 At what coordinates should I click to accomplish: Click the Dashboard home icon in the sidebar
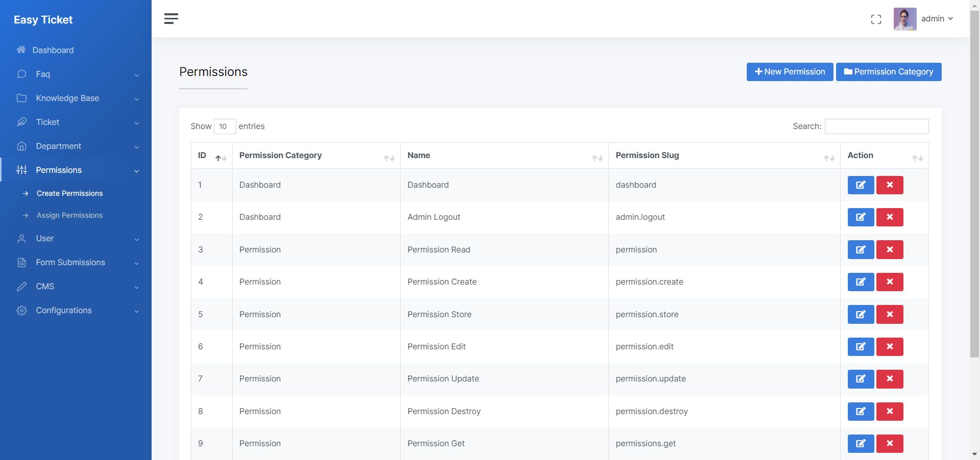[21, 50]
